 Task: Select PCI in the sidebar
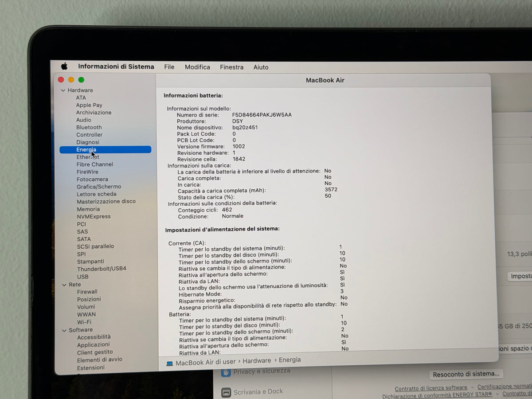(x=82, y=224)
